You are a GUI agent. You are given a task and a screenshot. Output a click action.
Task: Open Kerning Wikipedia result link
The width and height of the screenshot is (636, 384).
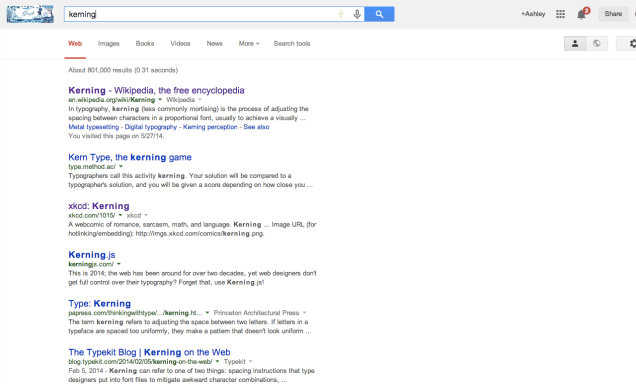pyautogui.click(x=156, y=90)
